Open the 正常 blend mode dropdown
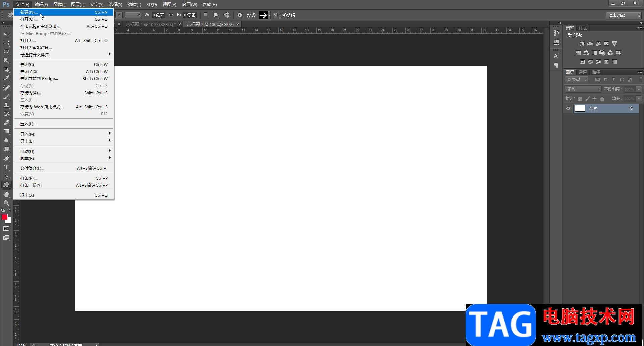 [x=583, y=89]
